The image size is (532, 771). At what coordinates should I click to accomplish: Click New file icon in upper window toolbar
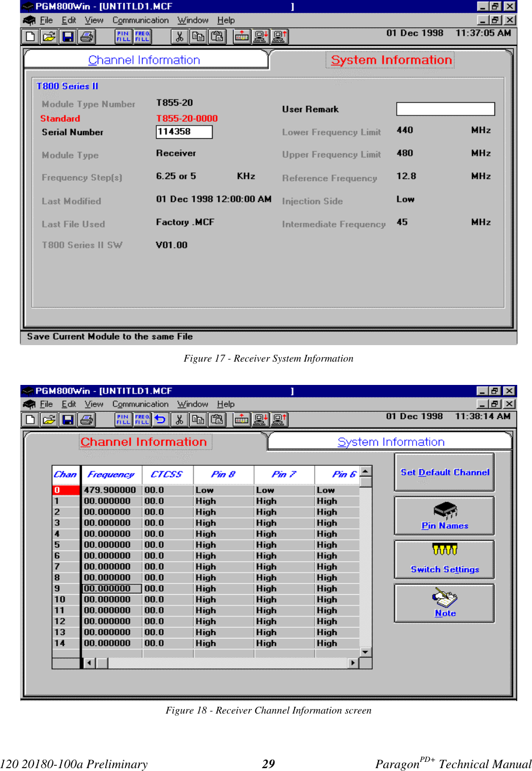pyautogui.click(x=31, y=37)
